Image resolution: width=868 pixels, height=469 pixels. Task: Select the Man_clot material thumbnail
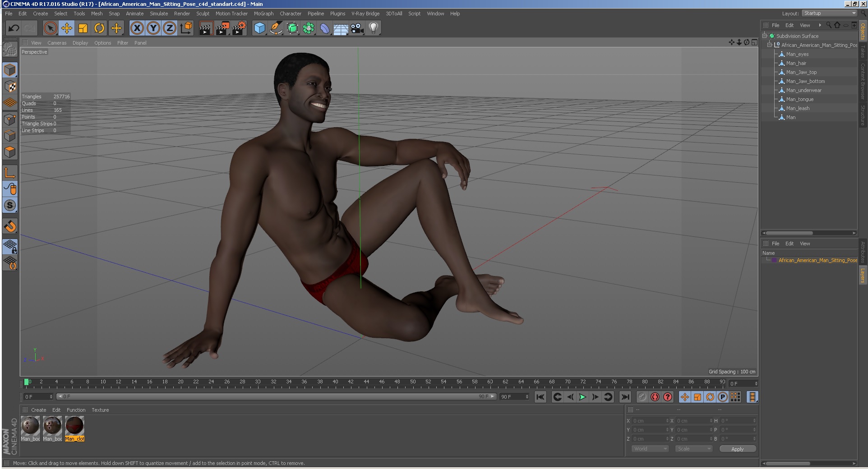[74, 429]
